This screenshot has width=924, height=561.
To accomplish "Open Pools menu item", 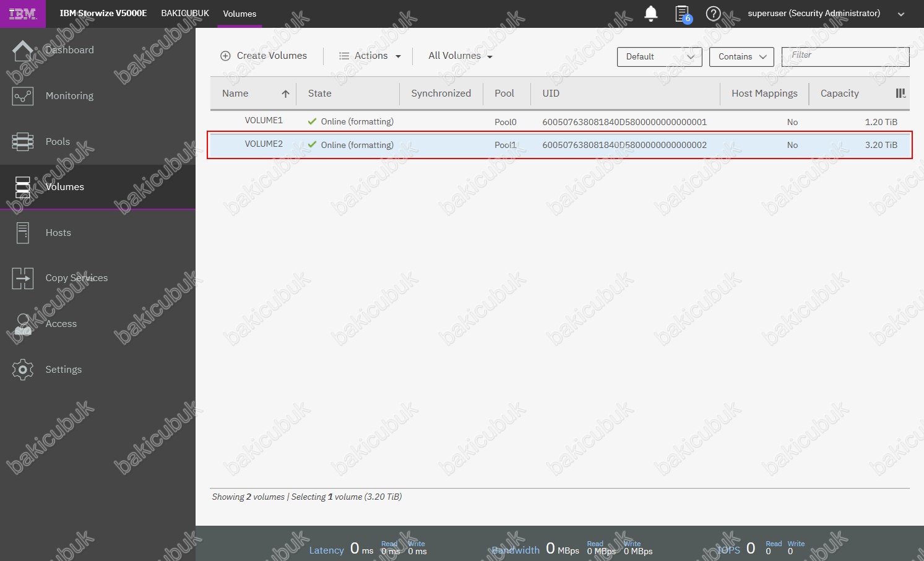I will point(58,142).
